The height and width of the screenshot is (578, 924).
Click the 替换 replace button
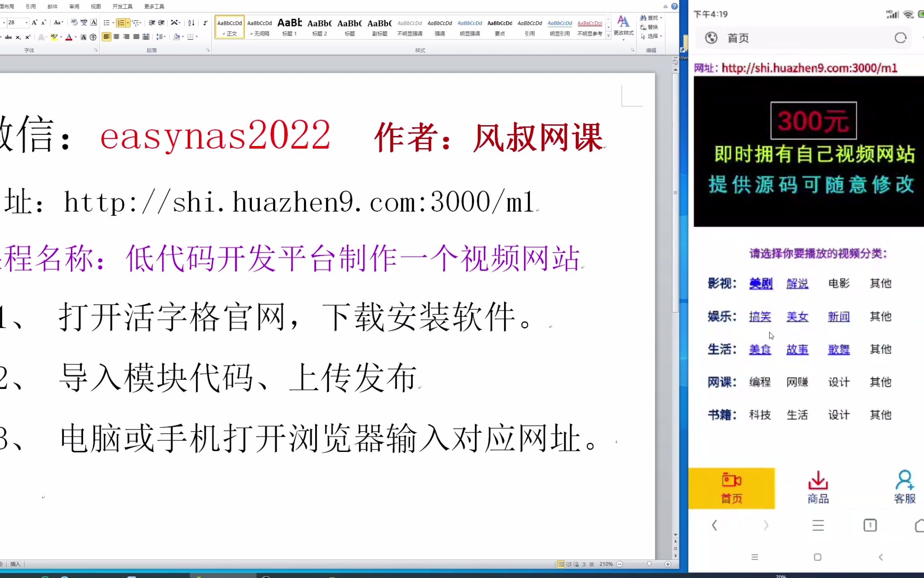click(x=650, y=27)
